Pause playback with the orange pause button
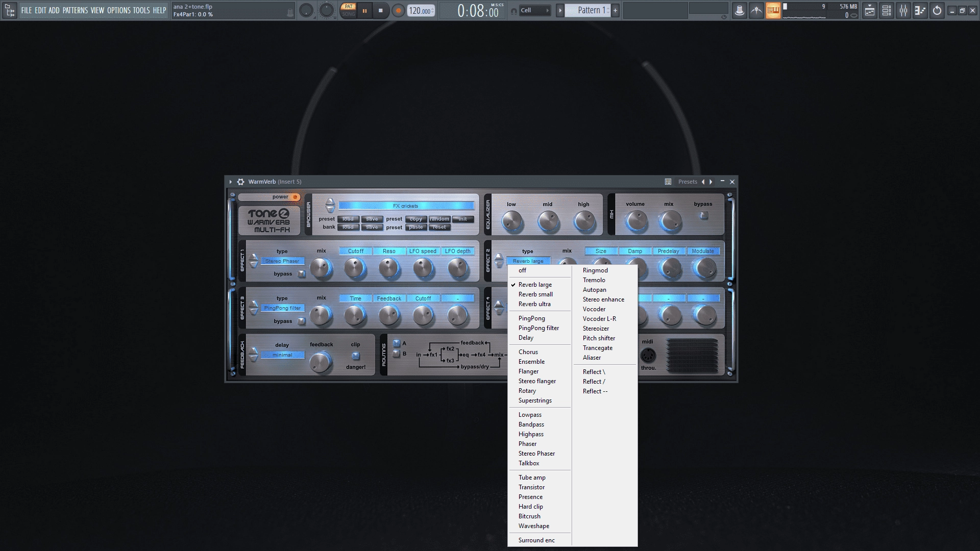980x551 pixels. tap(365, 10)
